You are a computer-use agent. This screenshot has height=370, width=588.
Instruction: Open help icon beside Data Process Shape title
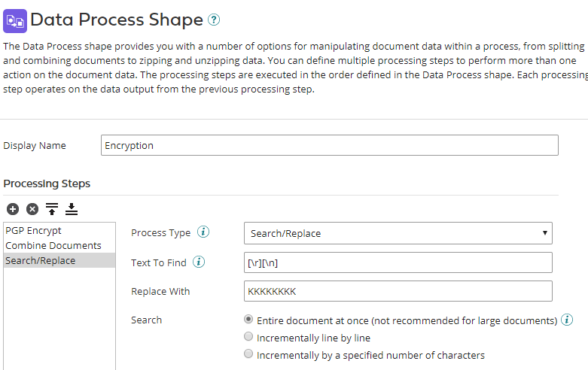coord(215,20)
